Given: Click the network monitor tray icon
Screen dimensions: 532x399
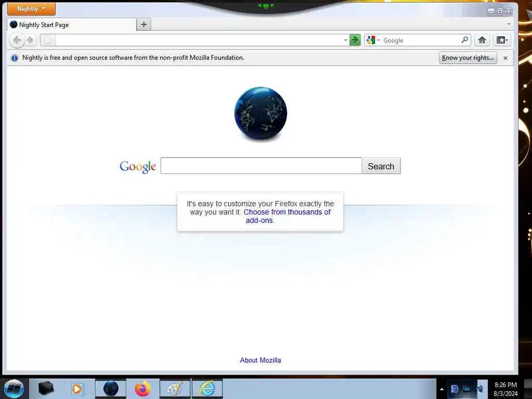Looking at the screenshot, I should tap(467, 389).
